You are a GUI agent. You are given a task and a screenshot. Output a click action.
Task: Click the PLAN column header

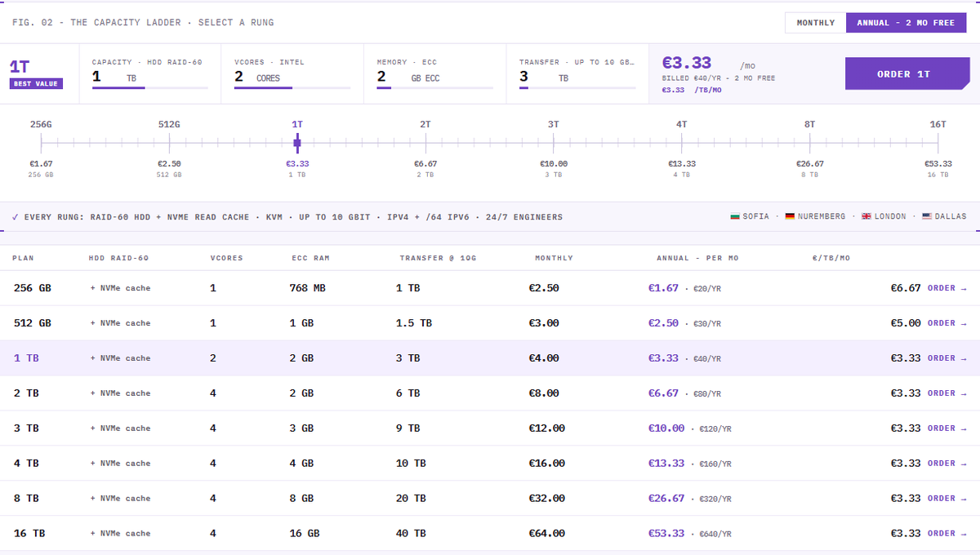point(23,258)
